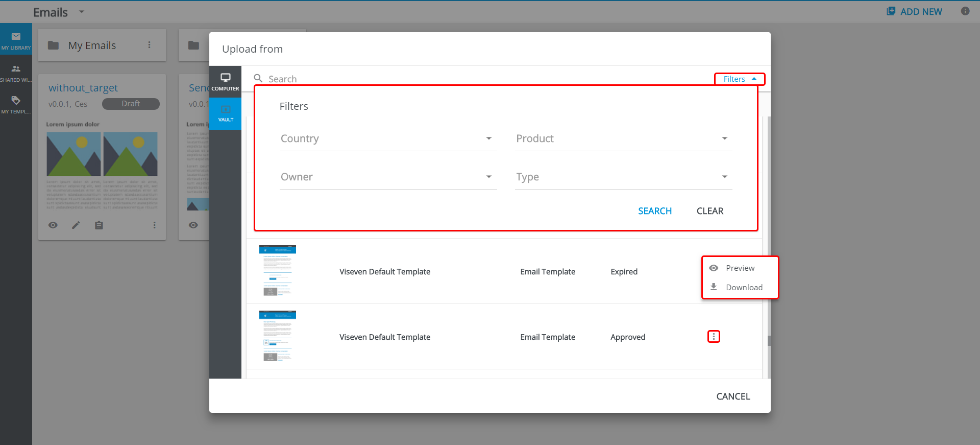Open the Product filter dropdown
The width and height of the screenshot is (980, 445).
pyautogui.click(x=623, y=139)
